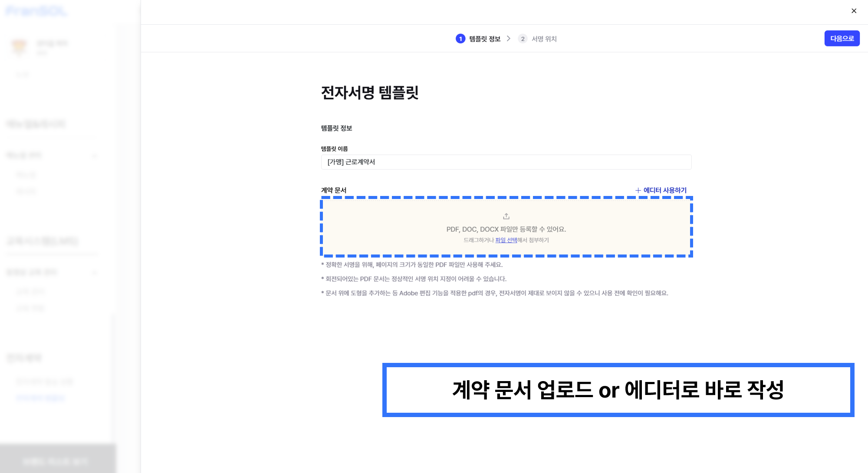Click the blurred profile avatar in the sidebar
868x473 pixels.
tap(19, 46)
